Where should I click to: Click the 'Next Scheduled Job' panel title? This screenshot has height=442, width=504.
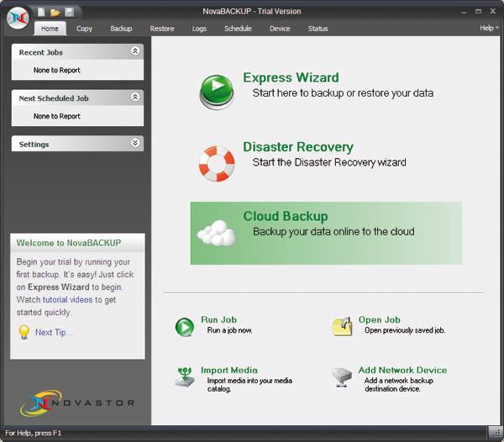[54, 98]
